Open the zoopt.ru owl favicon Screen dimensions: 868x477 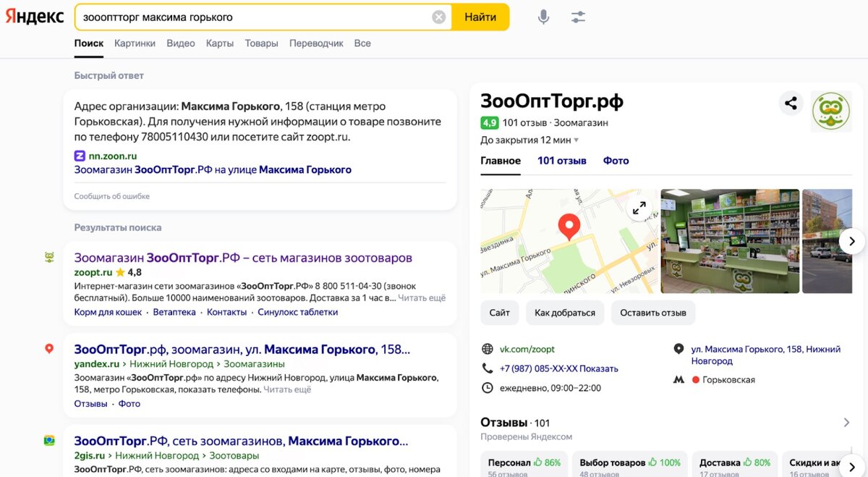point(49,257)
